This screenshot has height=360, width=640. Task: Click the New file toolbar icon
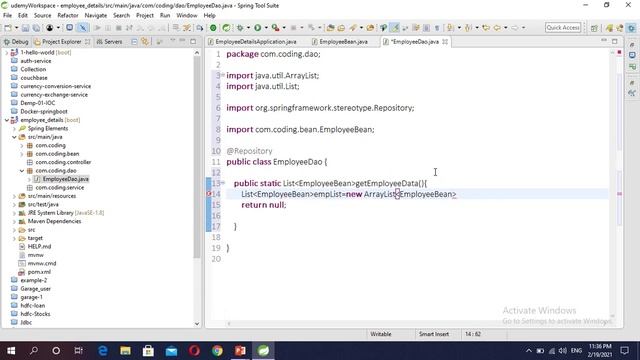[8, 28]
